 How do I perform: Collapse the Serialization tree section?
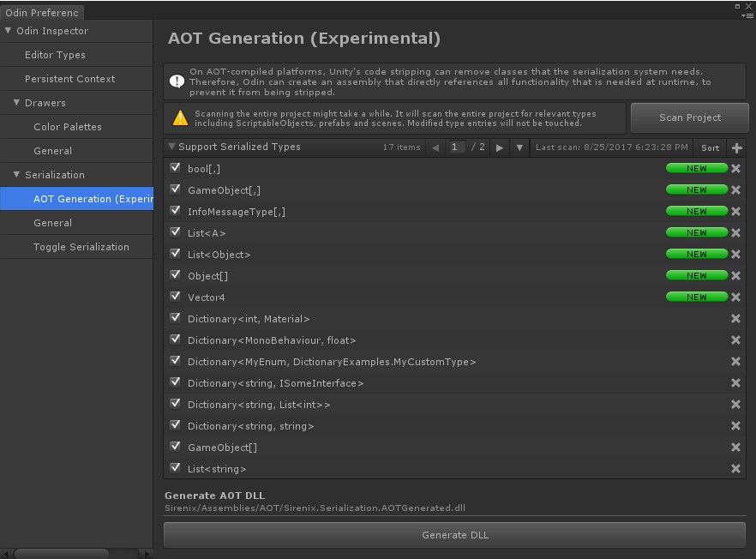pyautogui.click(x=16, y=174)
